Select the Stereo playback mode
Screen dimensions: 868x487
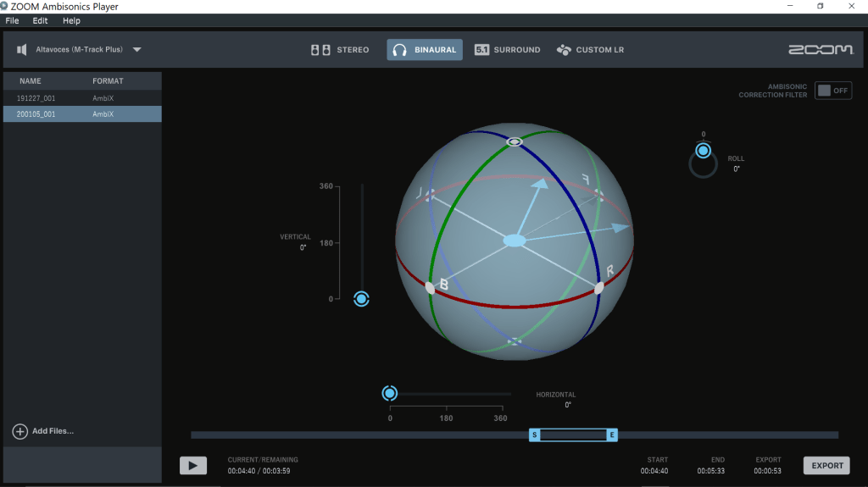point(340,50)
